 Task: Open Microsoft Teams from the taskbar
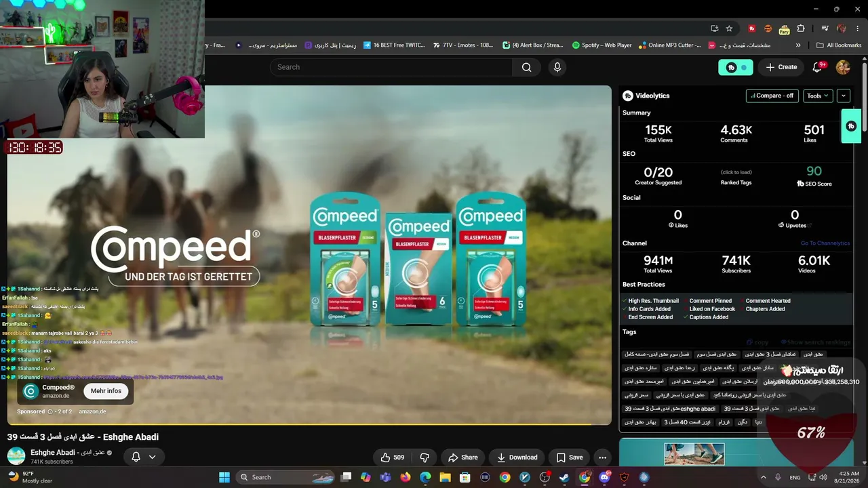386,477
